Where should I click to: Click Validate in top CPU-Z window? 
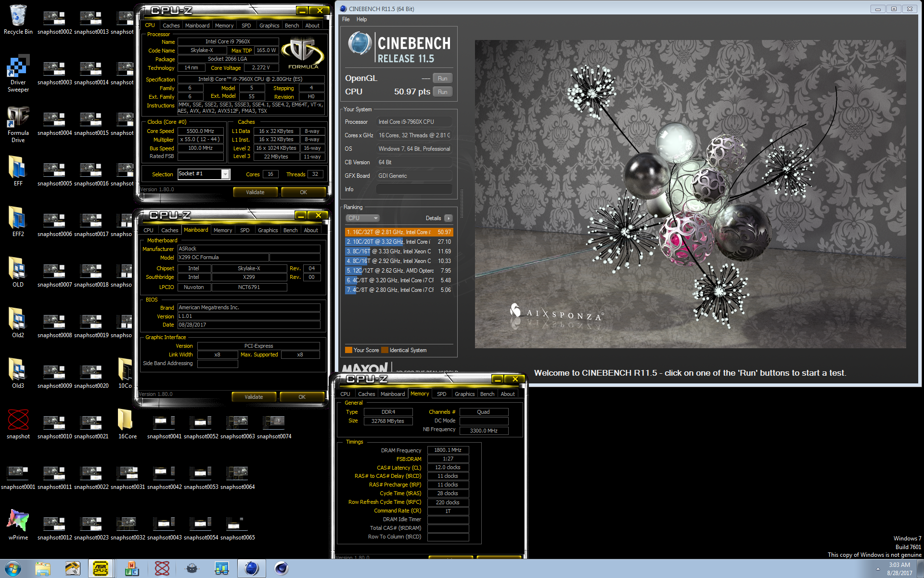point(255,192)
